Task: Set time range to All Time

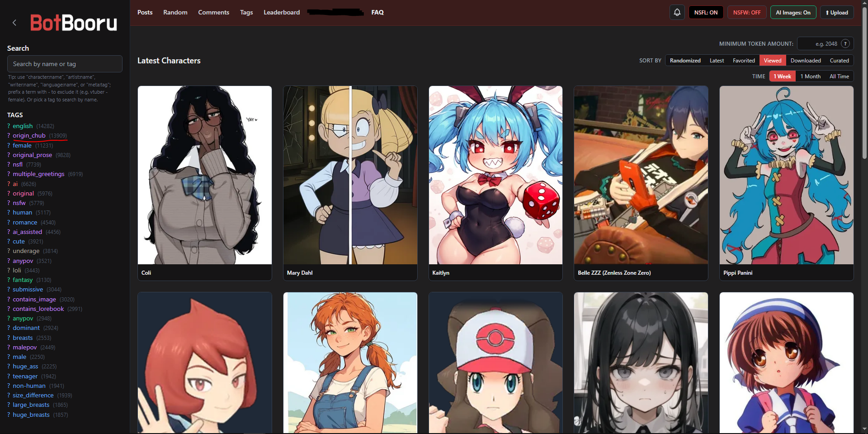Action: click(839, 76)
